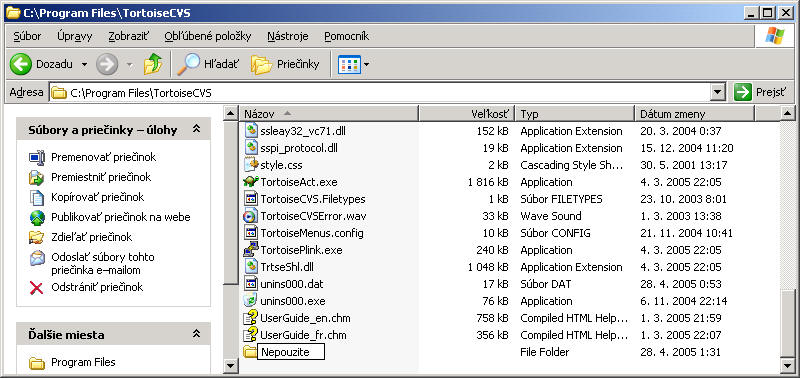Click Odoslať súbory tohto priečinka e-mailom
The height and width of the screenshot is (378, 800).
pos(103,264)
